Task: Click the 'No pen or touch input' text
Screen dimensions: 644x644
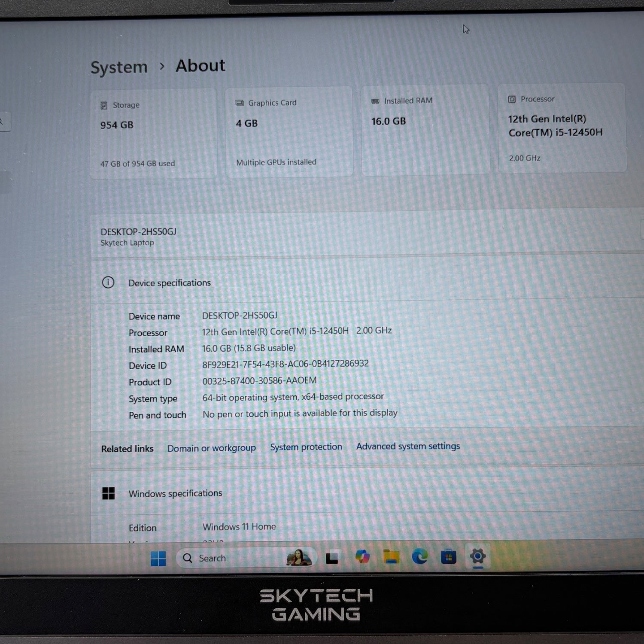Action: tap(300, 413)
